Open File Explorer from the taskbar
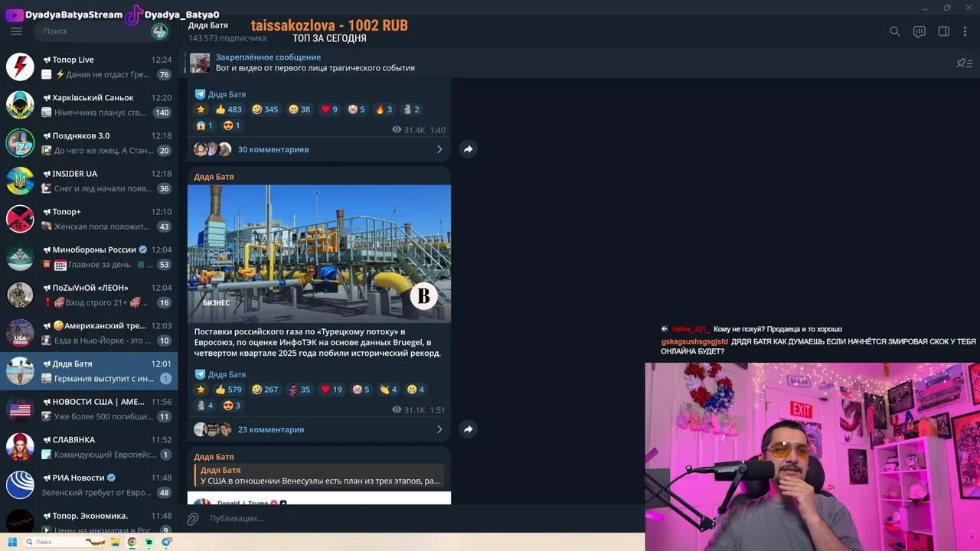This screenshot has height=551, width=980. [115, 542]
